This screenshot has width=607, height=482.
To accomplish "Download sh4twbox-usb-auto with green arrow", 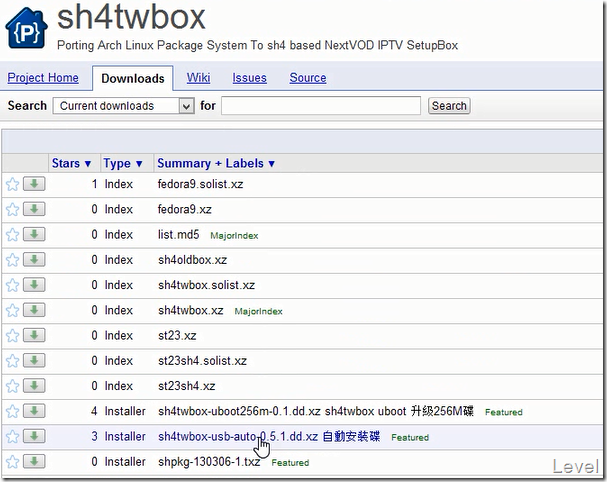I will click(x=34, y=436).
